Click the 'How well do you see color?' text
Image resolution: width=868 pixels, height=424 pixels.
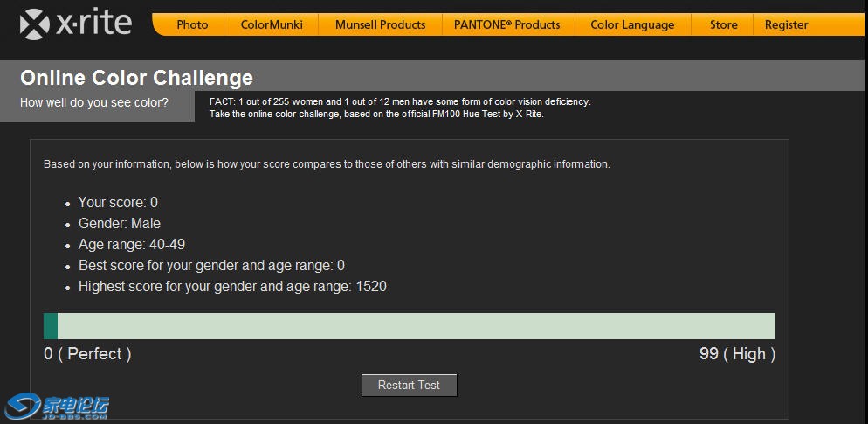[x=94, y=102]
